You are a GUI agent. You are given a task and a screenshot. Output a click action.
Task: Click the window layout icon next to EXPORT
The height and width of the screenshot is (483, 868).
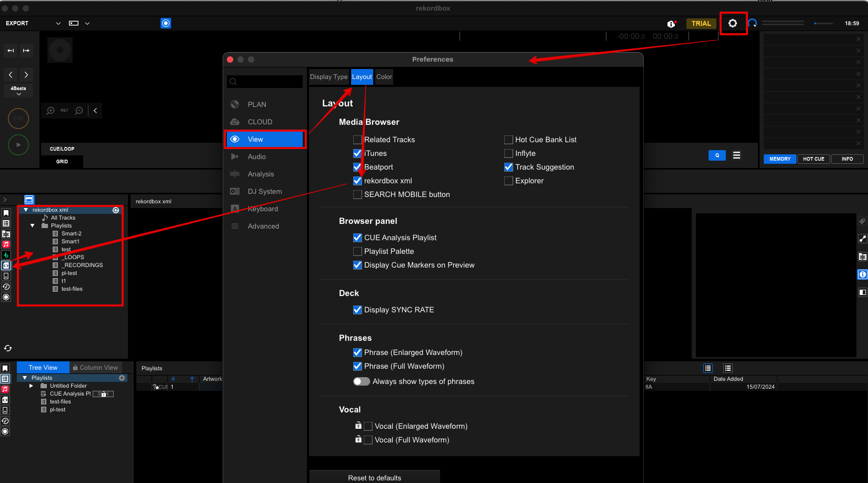pos(74,23)
